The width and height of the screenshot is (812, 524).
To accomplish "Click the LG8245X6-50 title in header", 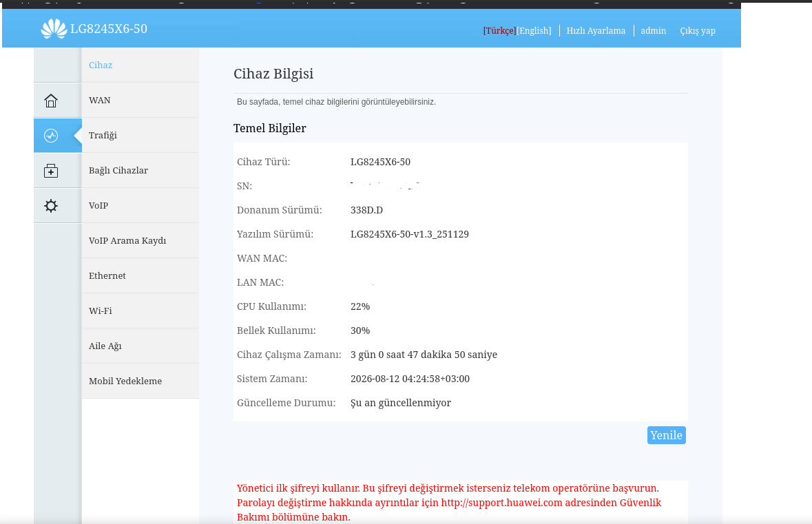I will [109, 29].
